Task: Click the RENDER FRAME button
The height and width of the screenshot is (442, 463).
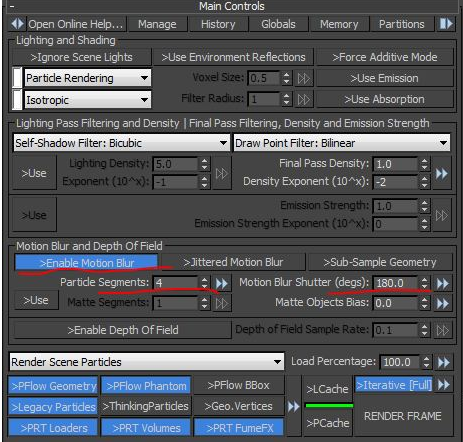Action: [x=403, y=416]
